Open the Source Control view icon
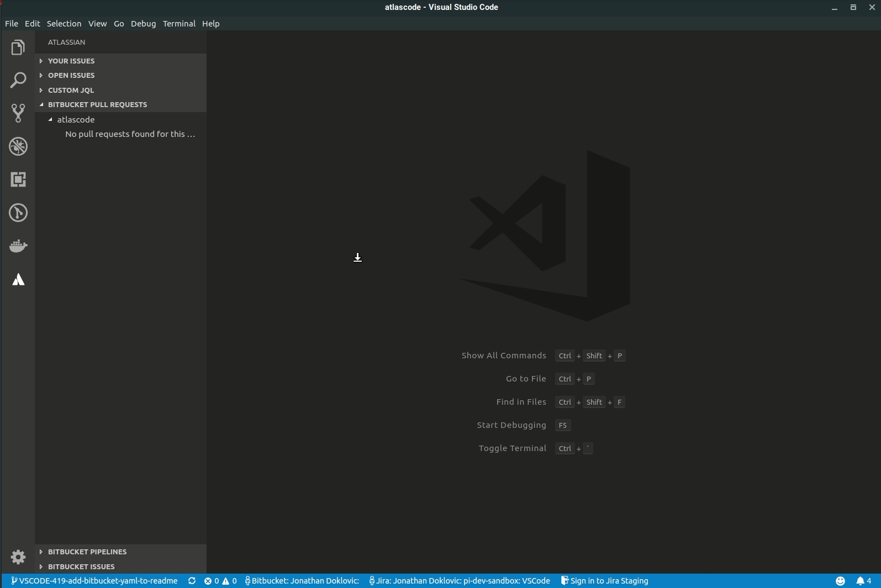 coord(18,113)
